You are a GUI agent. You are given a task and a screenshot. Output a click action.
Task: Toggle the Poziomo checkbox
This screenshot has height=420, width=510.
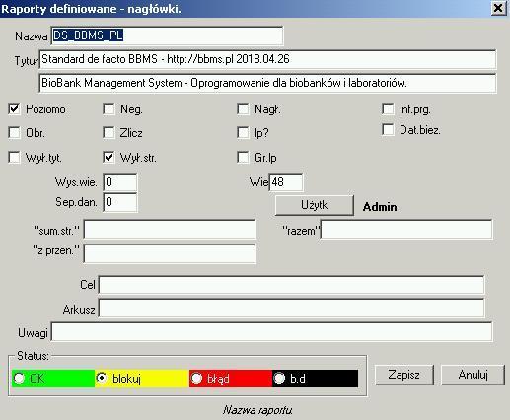pyautogui.click(x=14, y=109)
